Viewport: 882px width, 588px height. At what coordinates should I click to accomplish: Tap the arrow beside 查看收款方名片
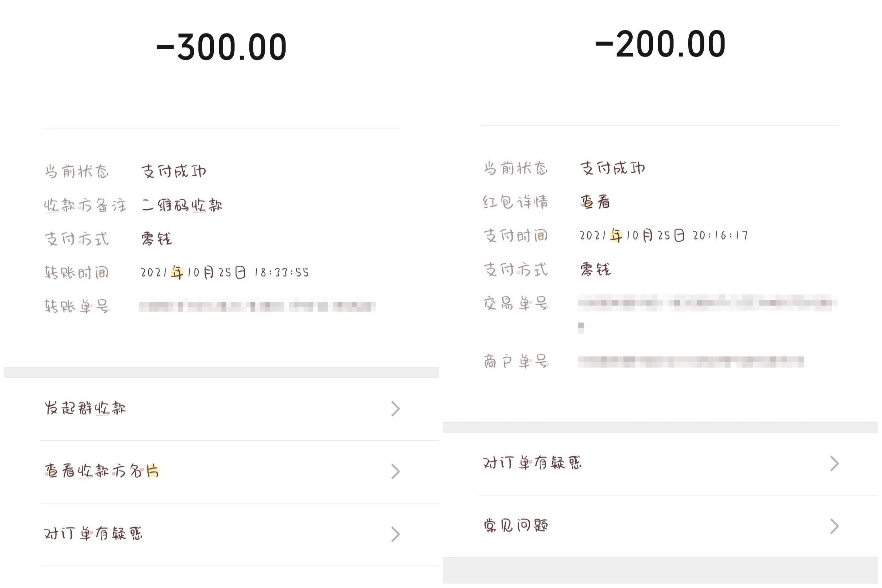pyautogui.click(x=395, y=471)
